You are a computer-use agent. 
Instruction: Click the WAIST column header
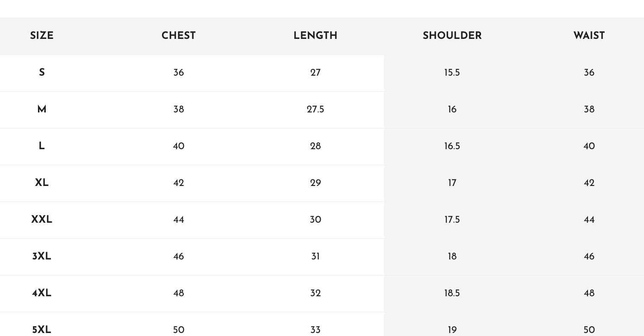click(x=589, y=35)
